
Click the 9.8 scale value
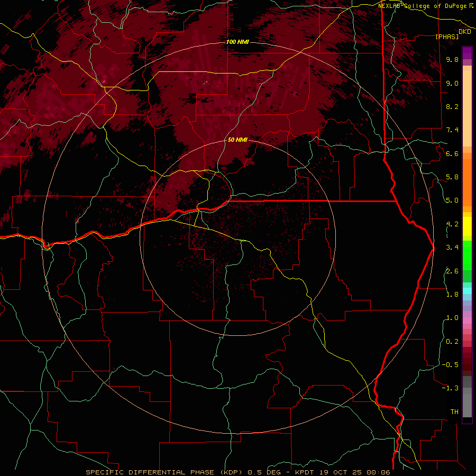452,59
